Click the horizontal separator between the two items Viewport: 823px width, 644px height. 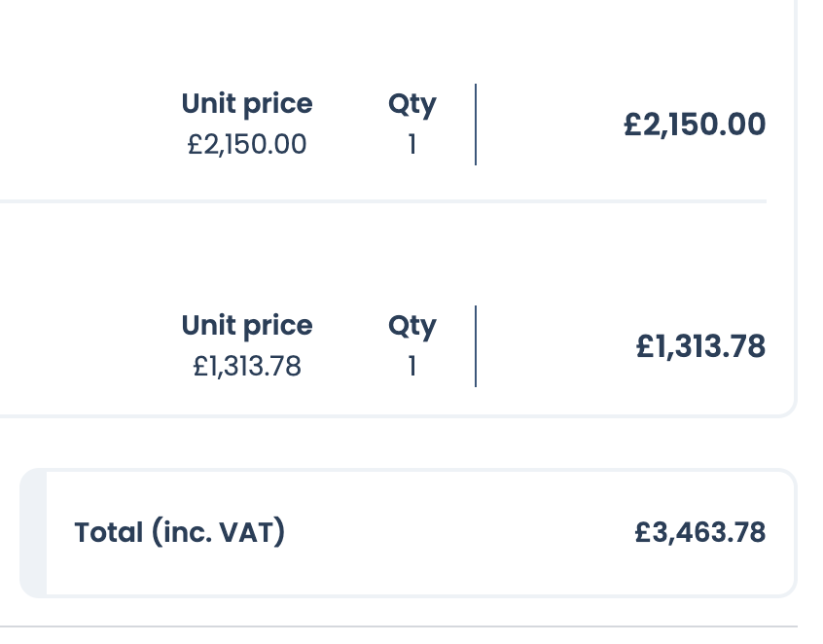[389, 201]
